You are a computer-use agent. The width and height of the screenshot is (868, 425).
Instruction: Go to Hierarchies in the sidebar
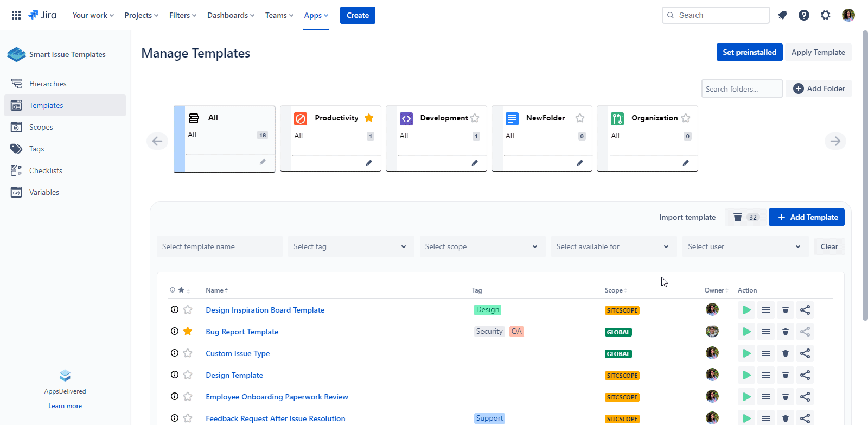click(48, 84)
